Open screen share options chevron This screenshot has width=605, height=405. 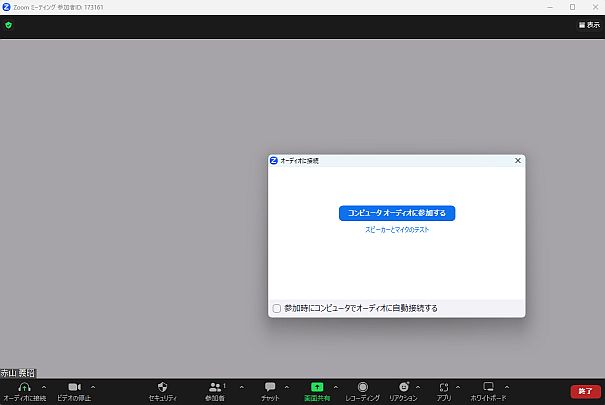coord(336,387)
